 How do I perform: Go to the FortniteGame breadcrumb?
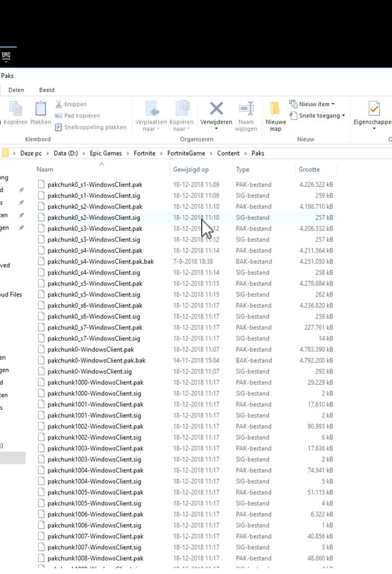186,154
